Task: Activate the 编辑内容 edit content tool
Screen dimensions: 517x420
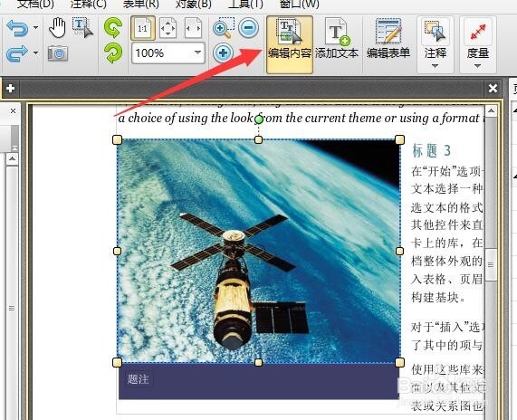Action: click(x=290, y=44)
